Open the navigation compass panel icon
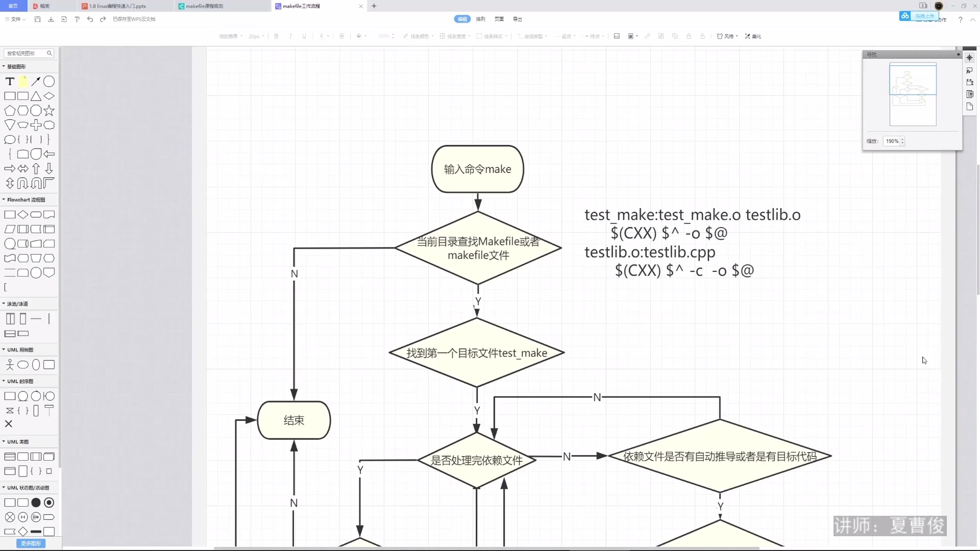980x551 pixels. coord(970,58)
